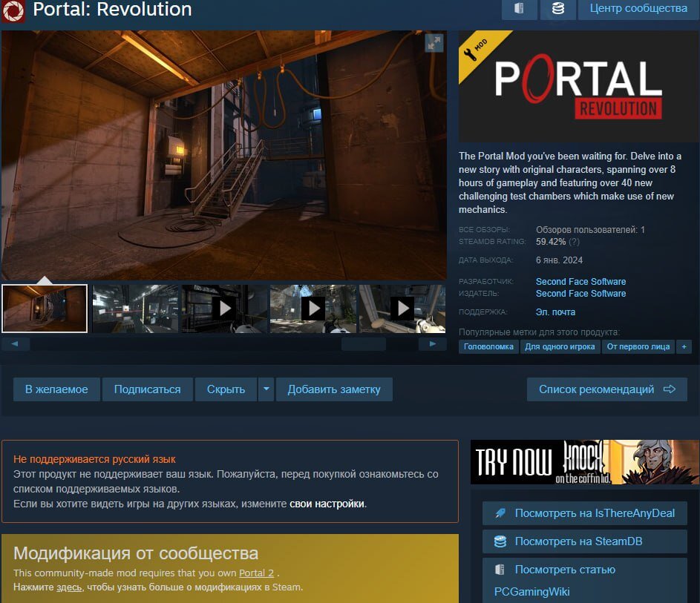The height and width of the screenshot is (603, 700).
Task: Click Добавить заметку button
Action: click(334, 389)
